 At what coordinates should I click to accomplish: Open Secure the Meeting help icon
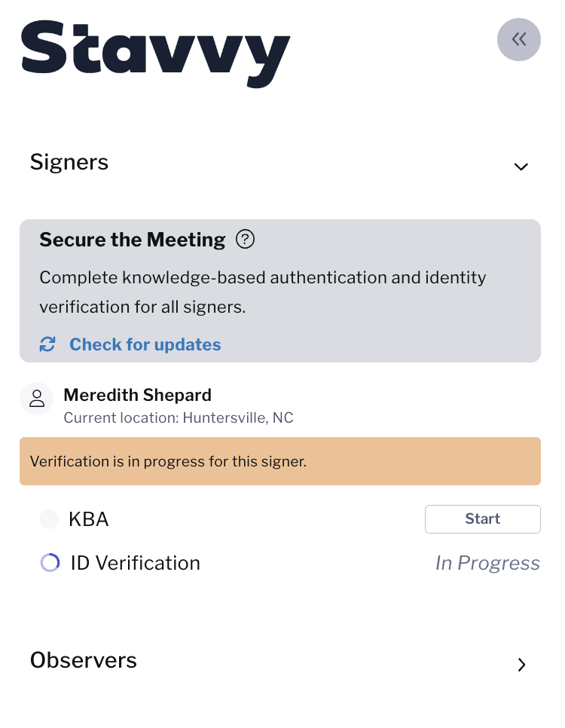245,240
